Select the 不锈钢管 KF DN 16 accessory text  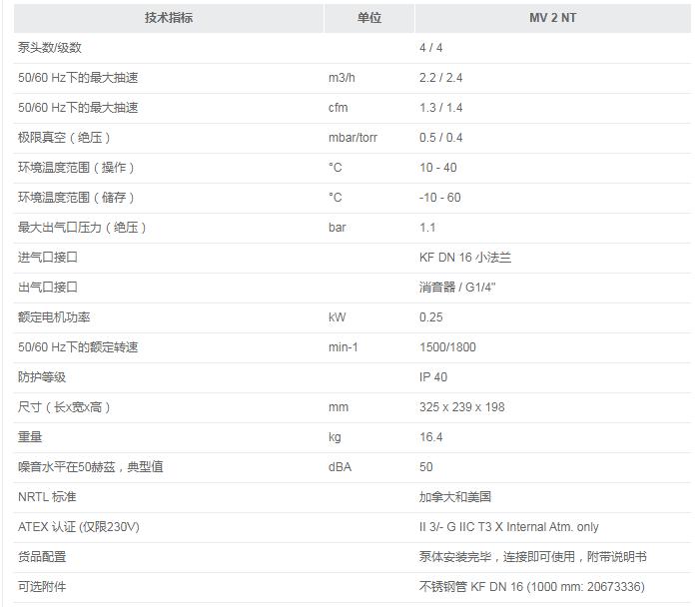pyautogui.click(x=531, y=586)
